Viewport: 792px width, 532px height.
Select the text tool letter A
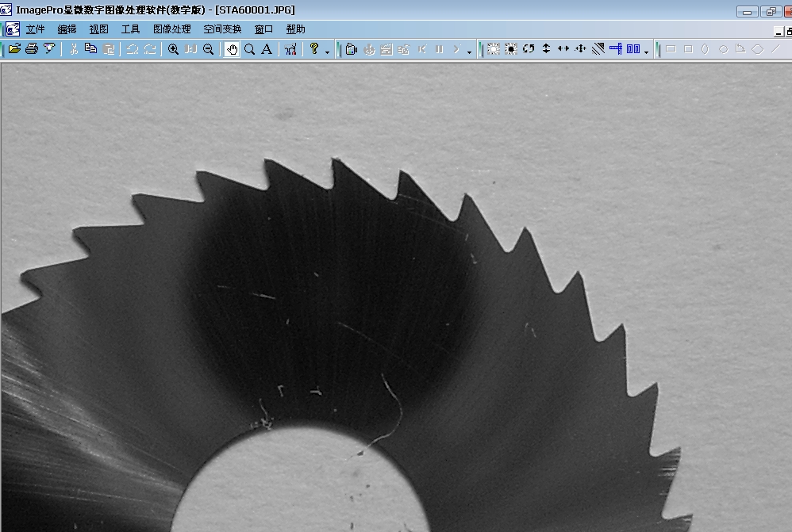[x=267, y=49]
